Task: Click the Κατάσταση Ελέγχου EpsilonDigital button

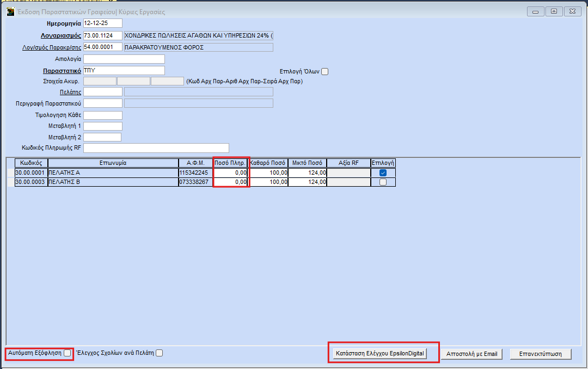Action: pyautogui.click(x=379, y=354)
